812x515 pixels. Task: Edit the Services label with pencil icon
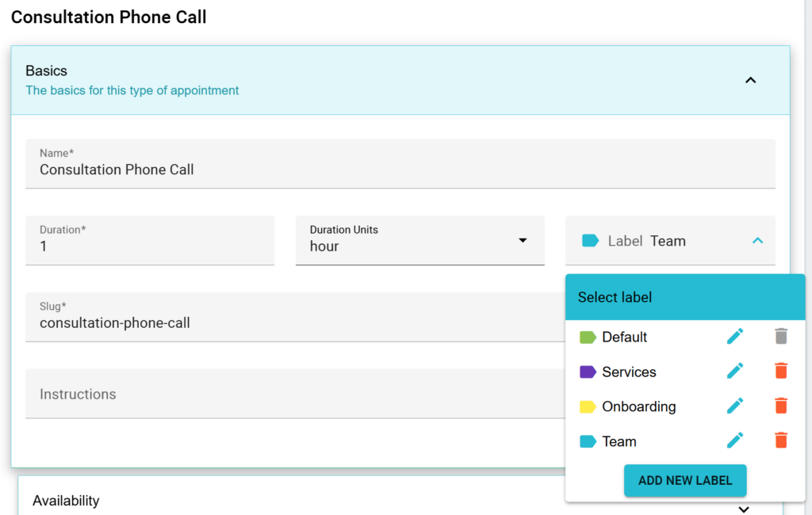(735, 371)
